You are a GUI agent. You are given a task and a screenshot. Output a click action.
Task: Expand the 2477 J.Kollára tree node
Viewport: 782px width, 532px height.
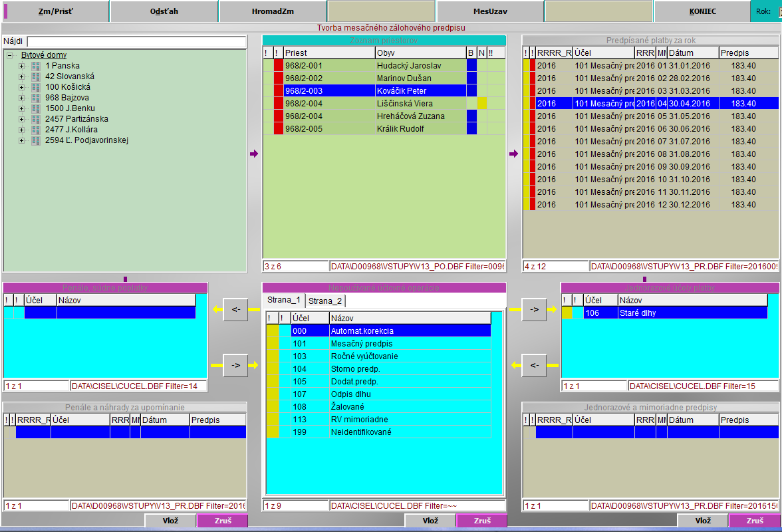(x=21, y=130)
